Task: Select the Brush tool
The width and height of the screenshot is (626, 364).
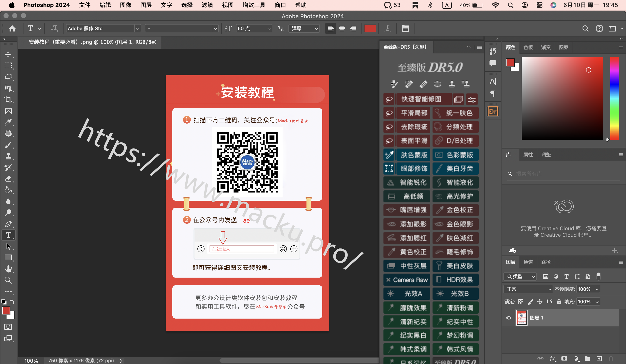Action: click(8, 145)
